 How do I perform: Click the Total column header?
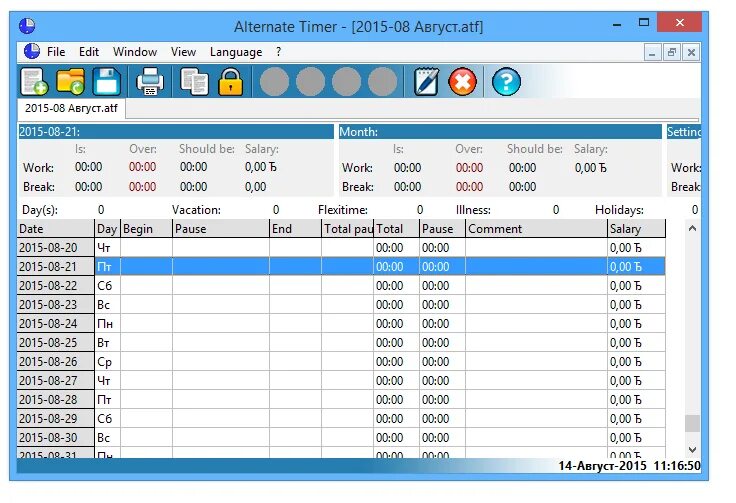pyautogui.click(x=396, y=229)
